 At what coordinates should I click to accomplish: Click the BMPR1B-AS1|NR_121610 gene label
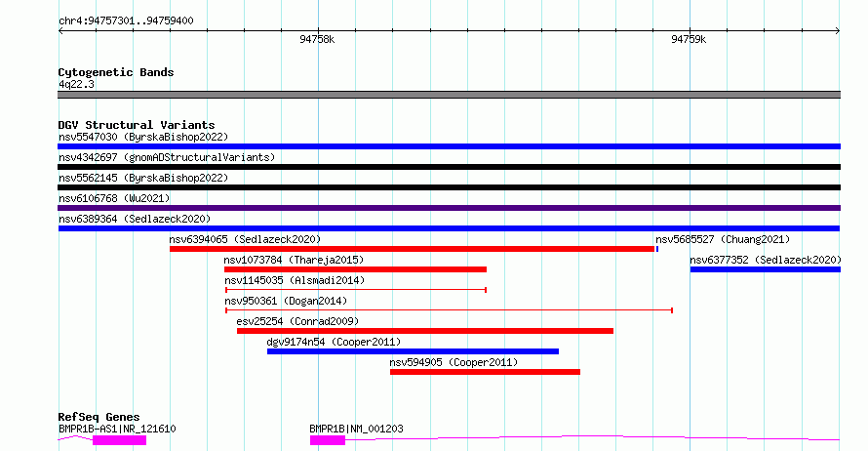(x=117, y=429)
